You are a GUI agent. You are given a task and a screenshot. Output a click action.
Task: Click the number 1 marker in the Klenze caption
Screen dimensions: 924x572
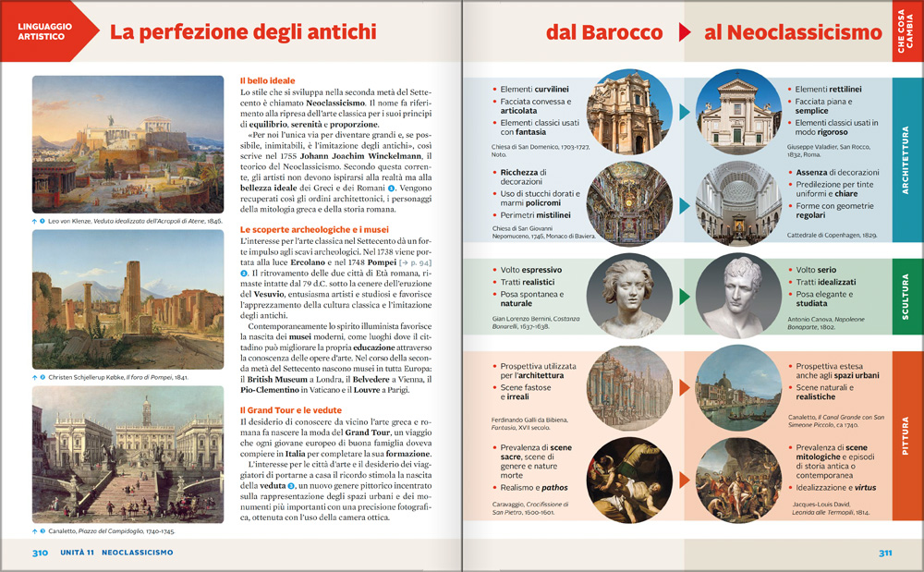43,222
